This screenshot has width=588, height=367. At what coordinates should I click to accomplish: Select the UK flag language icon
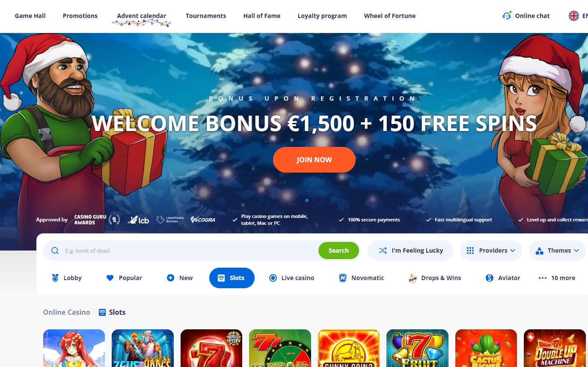[573, 16]
